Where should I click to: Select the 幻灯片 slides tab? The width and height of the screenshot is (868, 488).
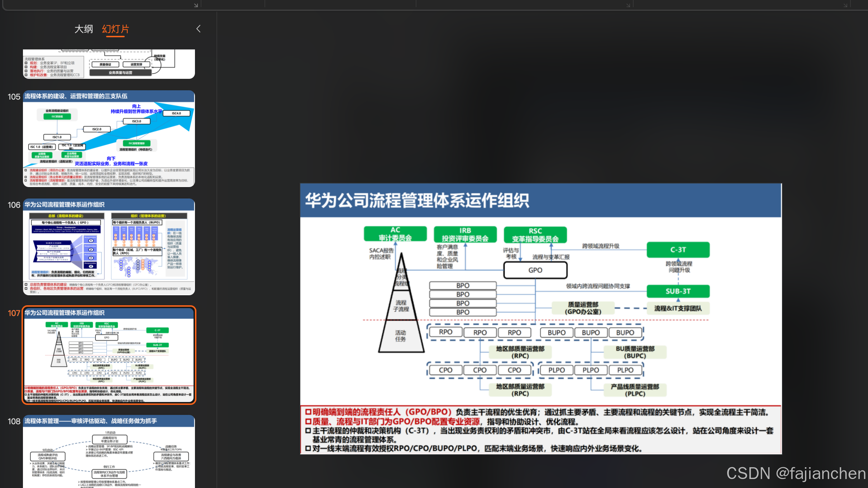[x=115, y=29]
